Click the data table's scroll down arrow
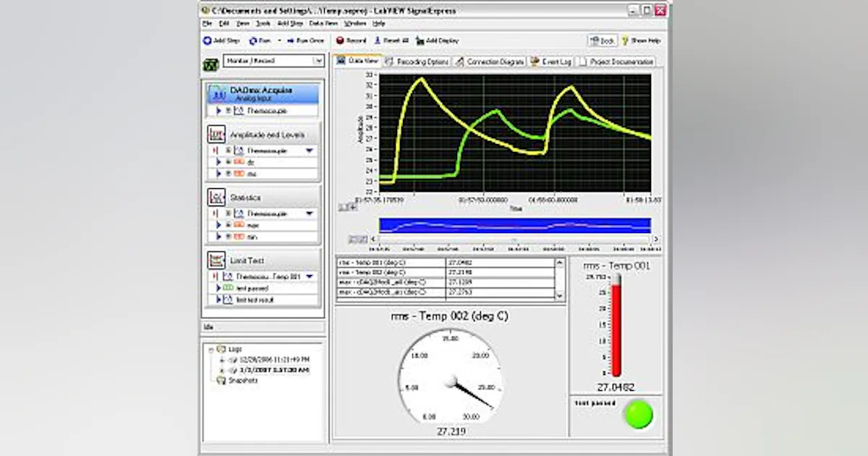This screenshot has width=868, height=456. (x=559, y=296)
